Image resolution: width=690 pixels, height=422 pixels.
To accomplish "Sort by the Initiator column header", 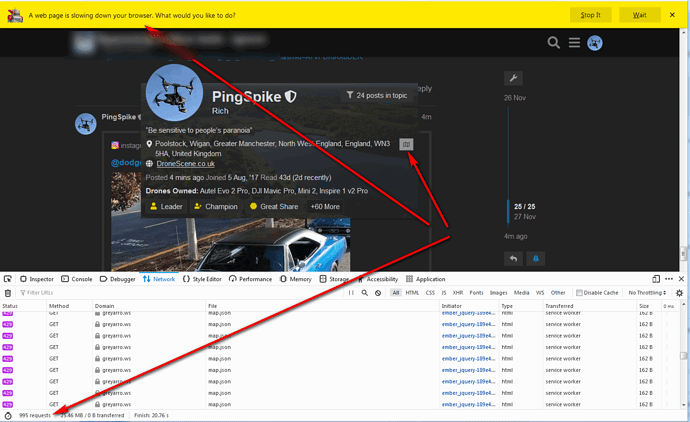I will click(470, 306).
